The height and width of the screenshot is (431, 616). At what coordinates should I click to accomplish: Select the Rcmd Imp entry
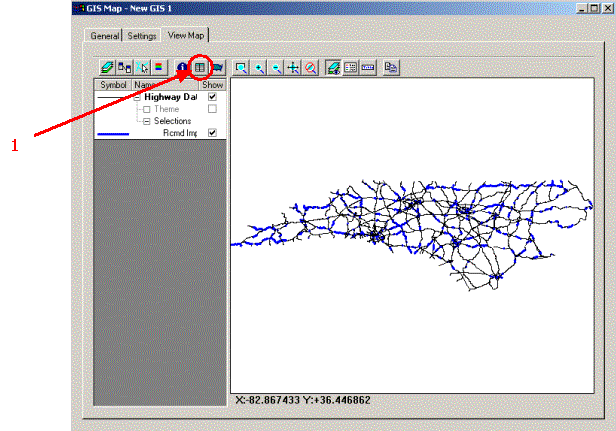(x=180, y=133)
